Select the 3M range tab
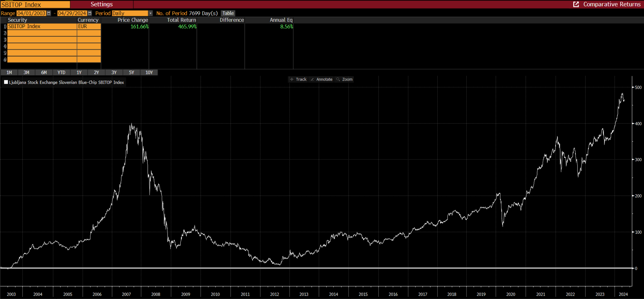This screenshot has height=299, width=644. pyautogui.click(x=26, y=73)
